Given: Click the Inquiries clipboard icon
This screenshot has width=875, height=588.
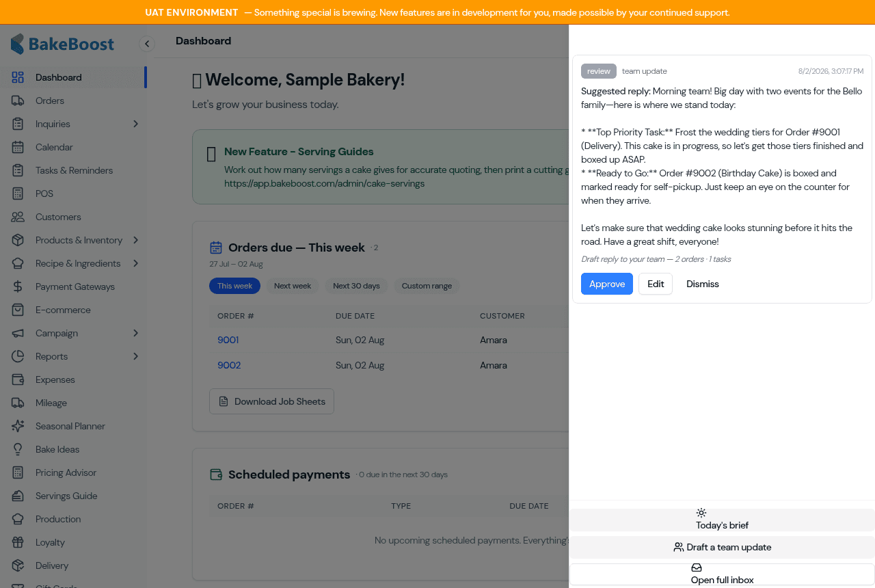Looking at the screenshot, I should pos(18,124).
